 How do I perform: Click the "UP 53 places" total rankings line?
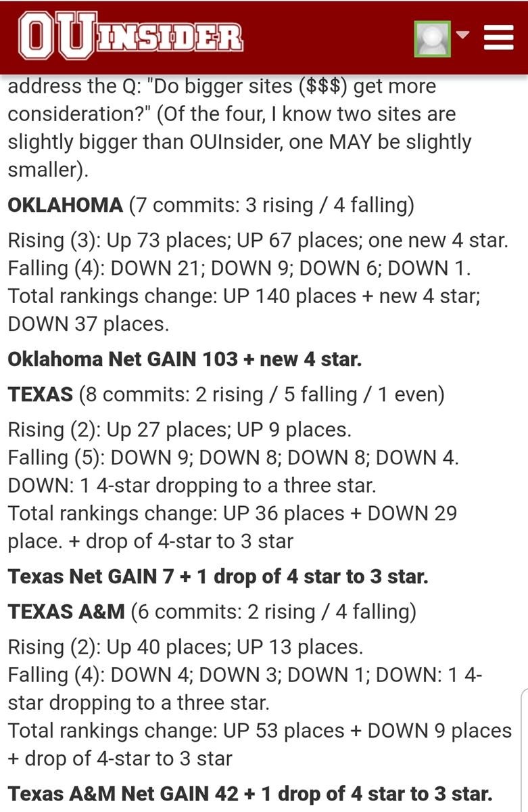260,731
